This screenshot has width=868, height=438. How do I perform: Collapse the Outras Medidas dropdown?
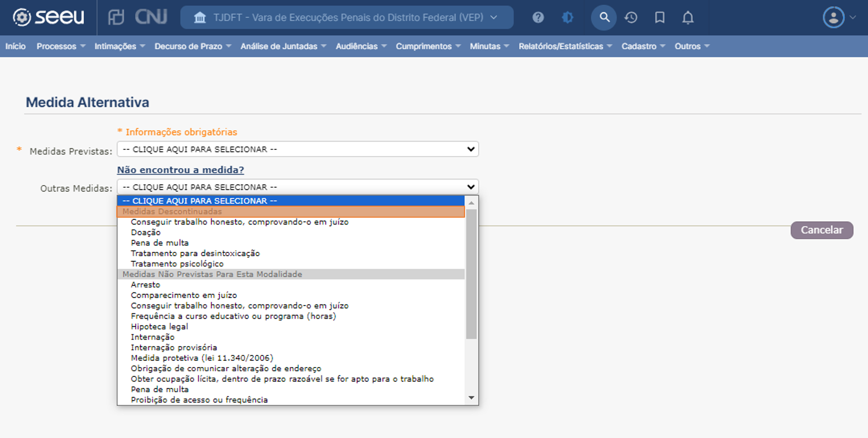tap(297, 187)
